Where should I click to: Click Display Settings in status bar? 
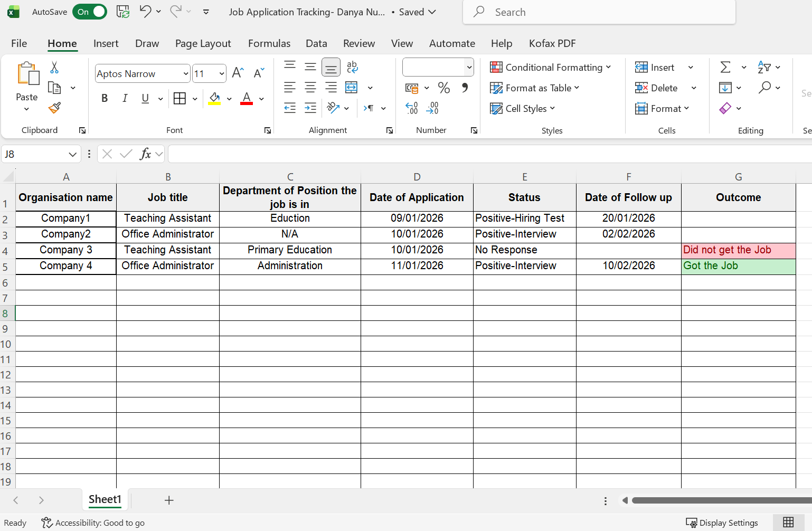coord(722,523)
